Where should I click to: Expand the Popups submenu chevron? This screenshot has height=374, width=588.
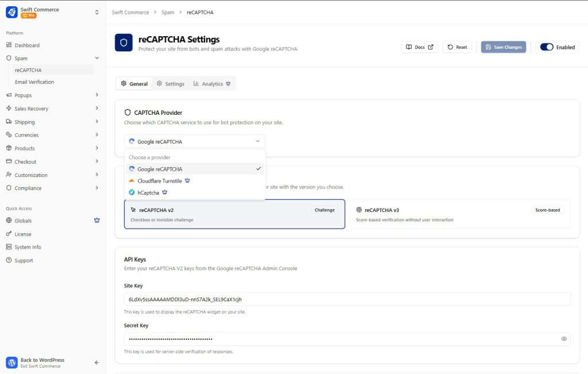(96, 95)
